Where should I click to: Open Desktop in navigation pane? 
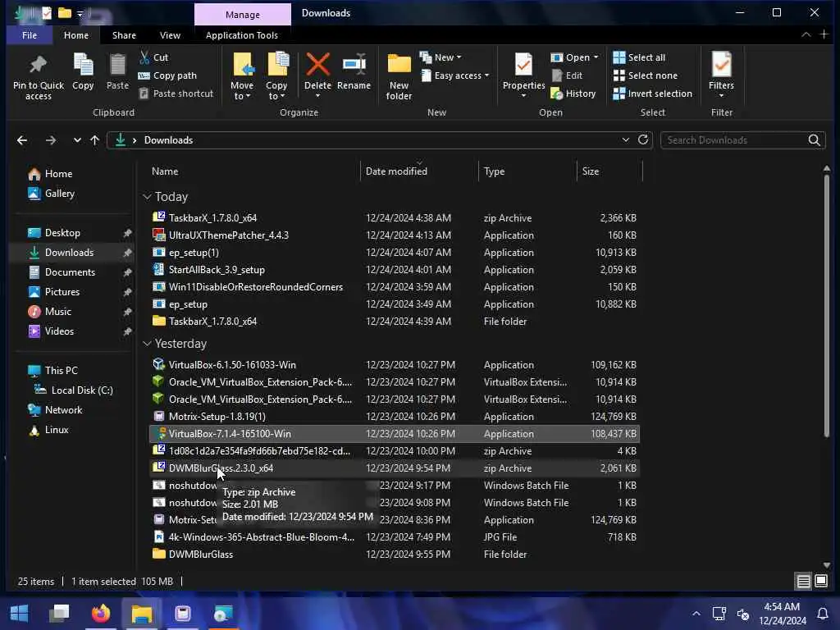tap(62, 233)
